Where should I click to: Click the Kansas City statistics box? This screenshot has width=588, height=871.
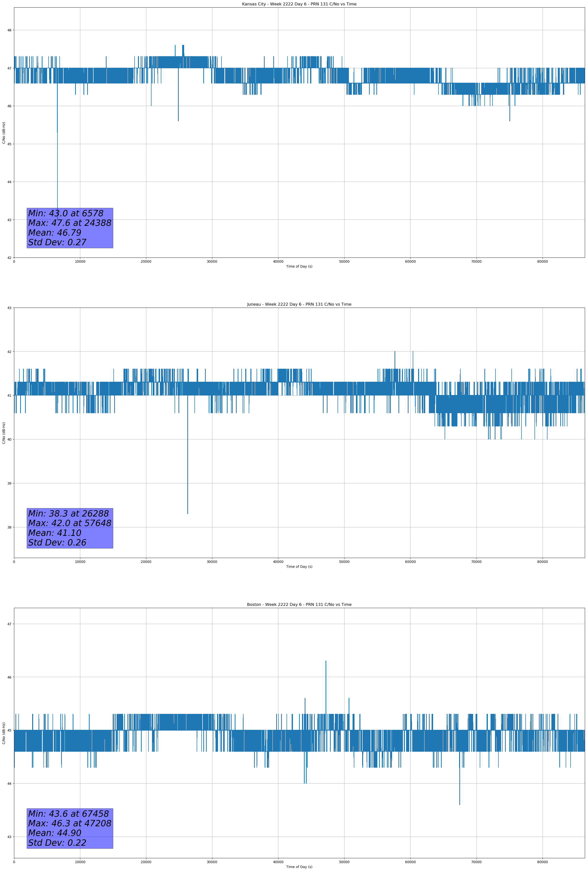pyautogui.click(x=70, y=228)
